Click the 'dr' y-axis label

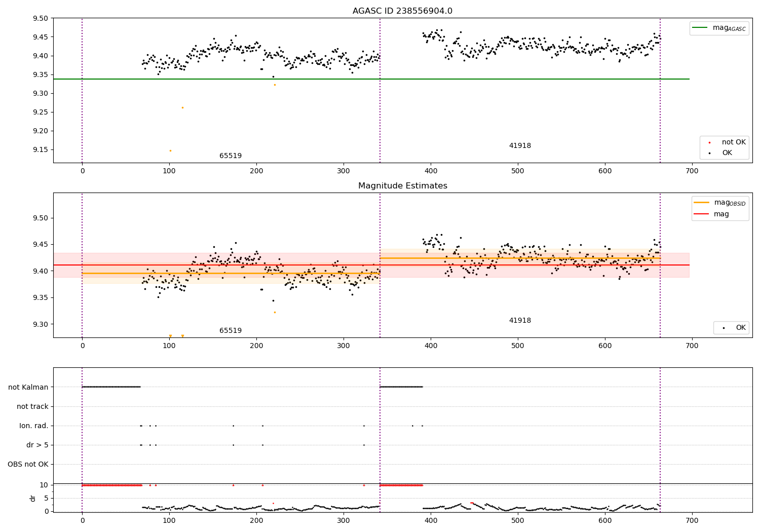point(33,498)
